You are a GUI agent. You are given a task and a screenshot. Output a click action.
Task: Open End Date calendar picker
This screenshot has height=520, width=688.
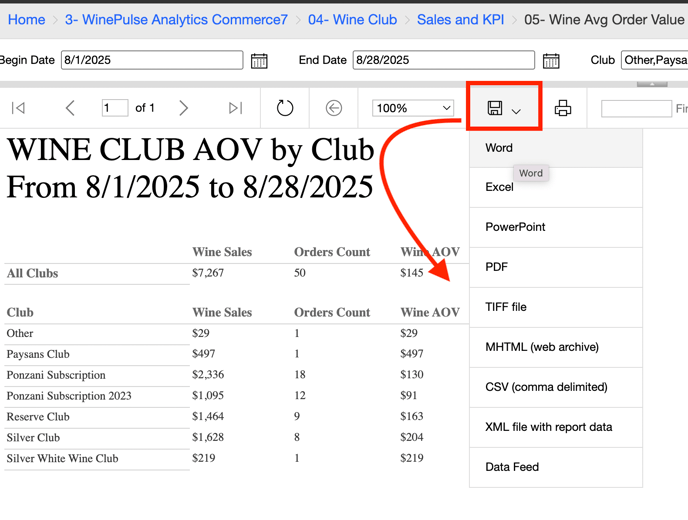click(551, 61)
